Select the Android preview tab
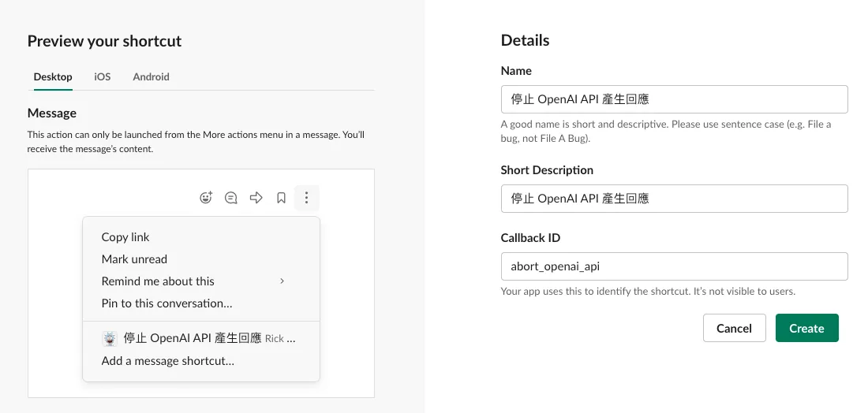Viewport: 868px width, 413px height. [x=151, y=76]
